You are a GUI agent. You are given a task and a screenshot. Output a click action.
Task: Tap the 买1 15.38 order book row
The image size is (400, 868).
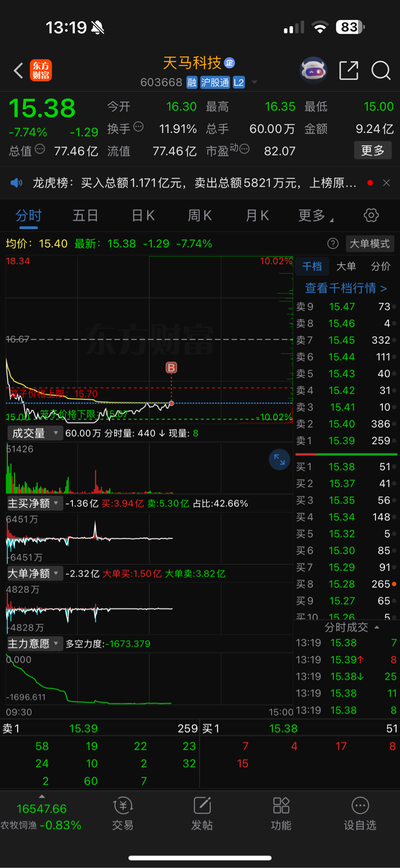(345, 467)
